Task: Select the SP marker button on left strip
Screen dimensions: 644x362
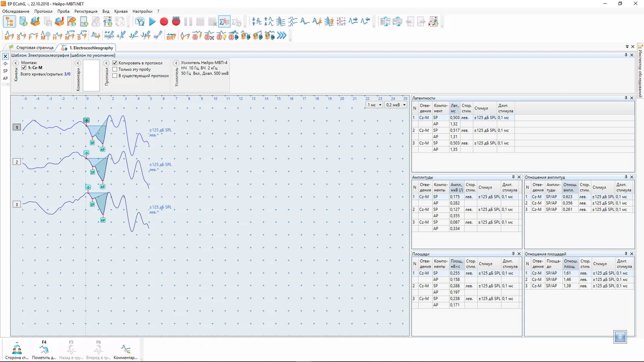Action: point(5,71)
